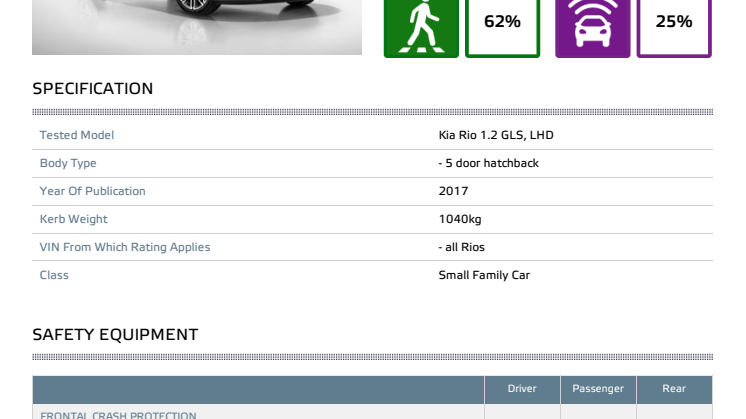
Task: Select the 2017 publication year value
Action: click(x=453, y=191)
